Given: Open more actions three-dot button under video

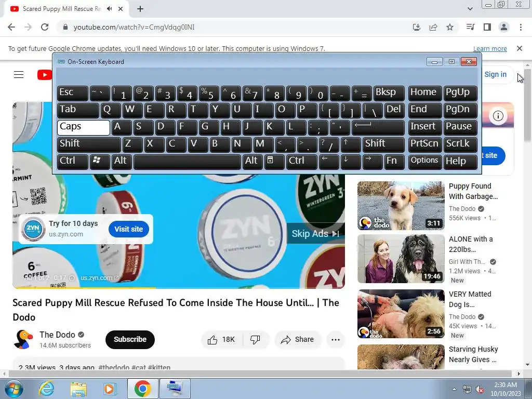Looking at the screenshot, I should tap(336, 339).
